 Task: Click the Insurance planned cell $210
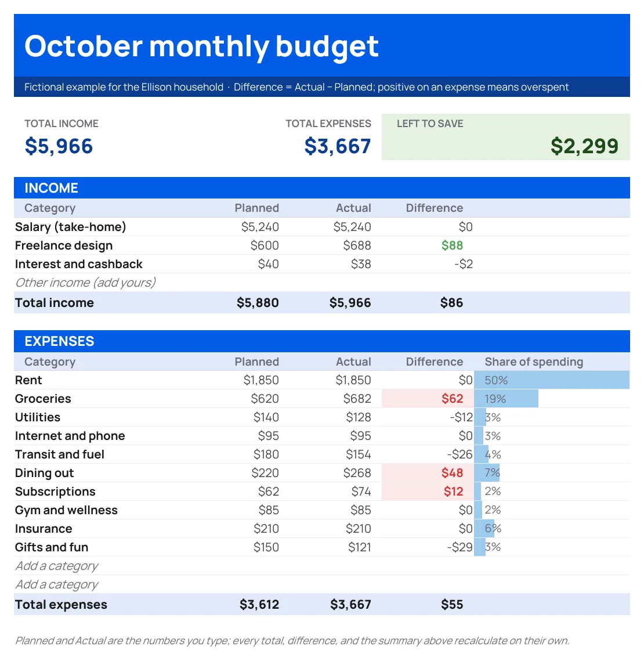tap(266, 529)
